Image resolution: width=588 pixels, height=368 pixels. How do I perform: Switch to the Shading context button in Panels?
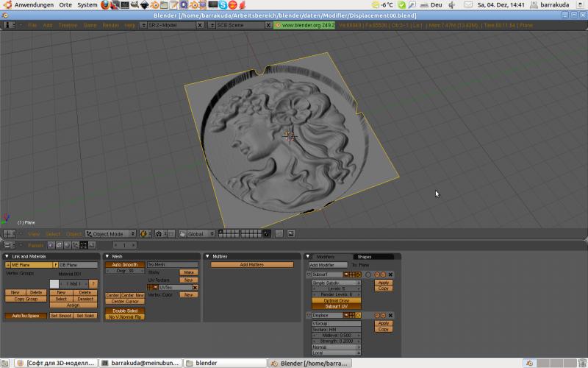coord(67,245)
